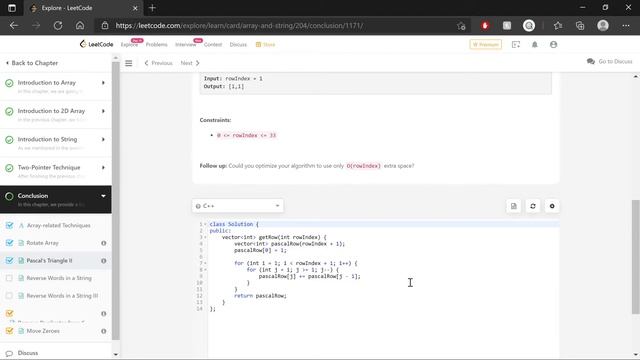Open browser settings and more menu
Viewport: 640px width, 360px height.
[x=626, y=25]
